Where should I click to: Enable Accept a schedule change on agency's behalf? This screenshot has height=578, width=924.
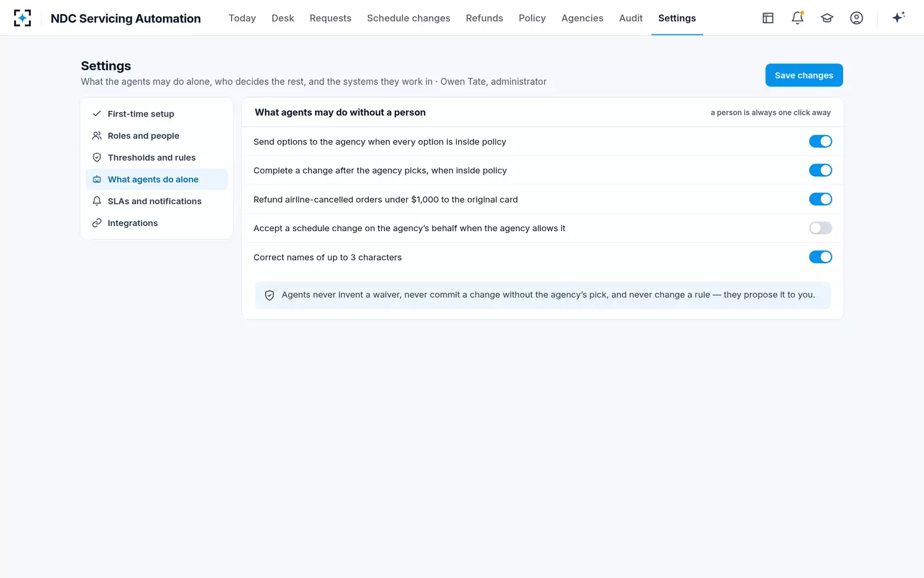(x=820, y=228)
